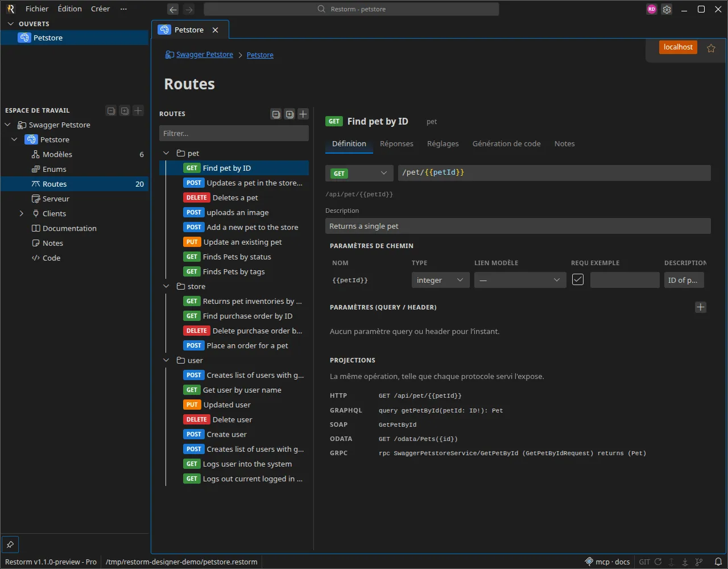Switch to the Notes tab of the route
This screenshot has height=569, width=728.
[x=565, y=144]
